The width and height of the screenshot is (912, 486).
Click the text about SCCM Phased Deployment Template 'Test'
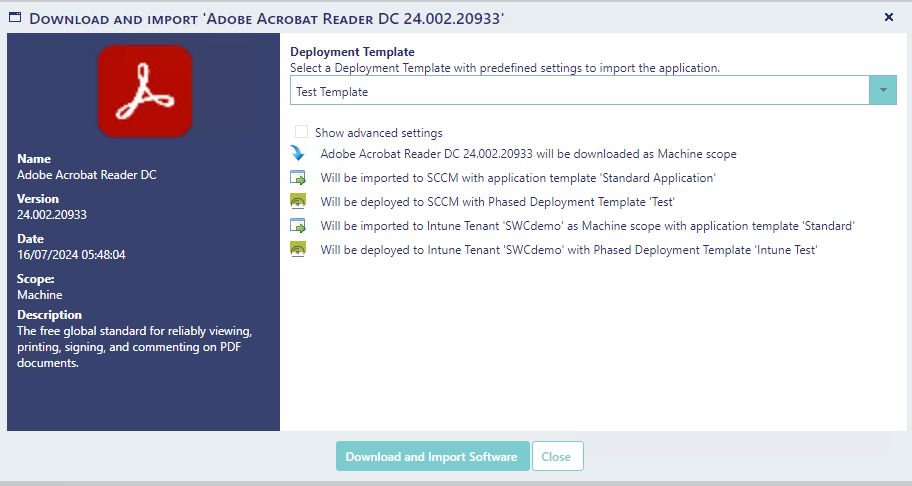click(497, 202)
